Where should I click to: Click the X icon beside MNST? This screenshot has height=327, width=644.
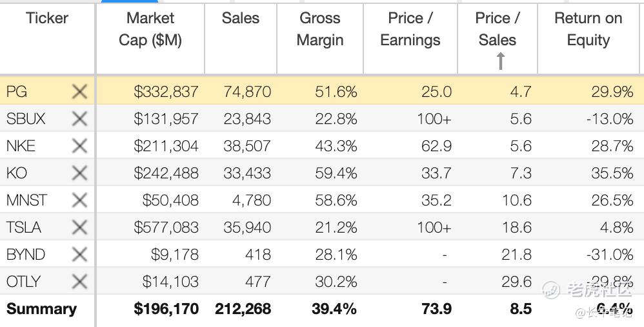(x=79, y=200)
